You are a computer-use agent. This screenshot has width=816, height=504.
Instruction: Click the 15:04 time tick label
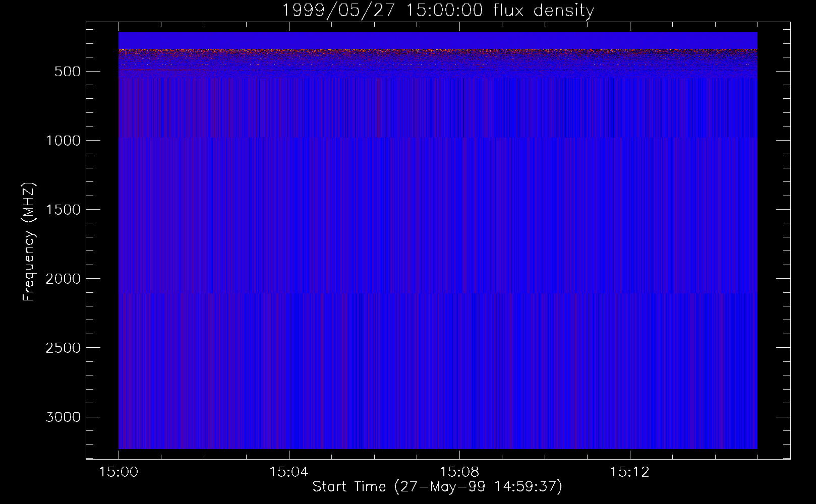[x=288, y=472]
